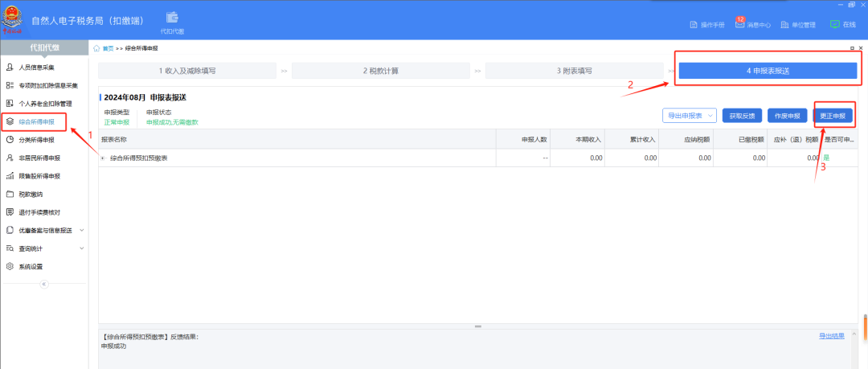Expand the 综合所得预扣预缴表 row
The width and height of the screenshot is (868, 369).
(103, 158)
